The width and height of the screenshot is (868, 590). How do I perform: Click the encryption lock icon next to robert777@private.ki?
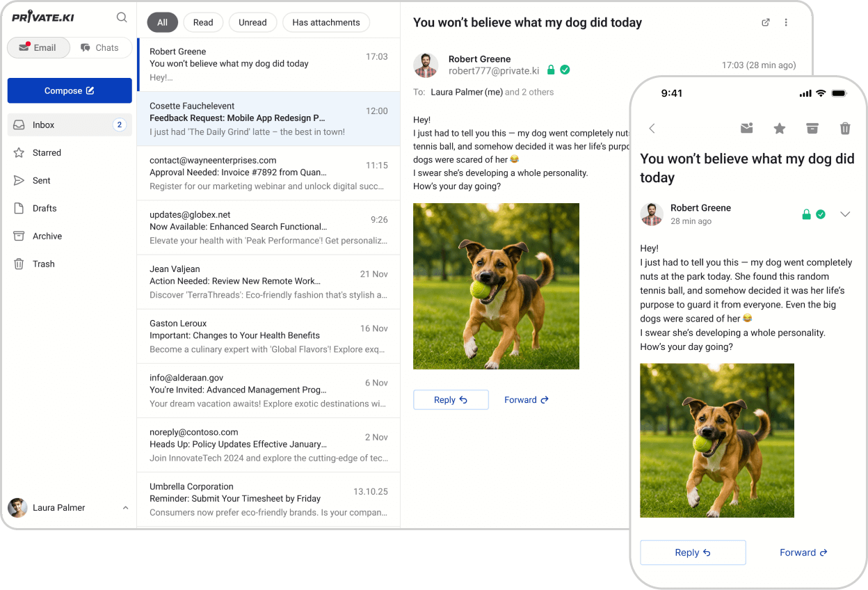550,70
